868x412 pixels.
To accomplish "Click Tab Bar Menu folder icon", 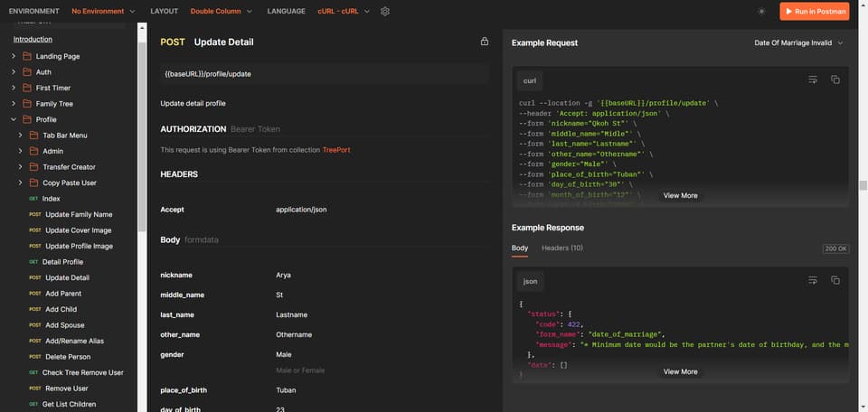I will 33,136.
